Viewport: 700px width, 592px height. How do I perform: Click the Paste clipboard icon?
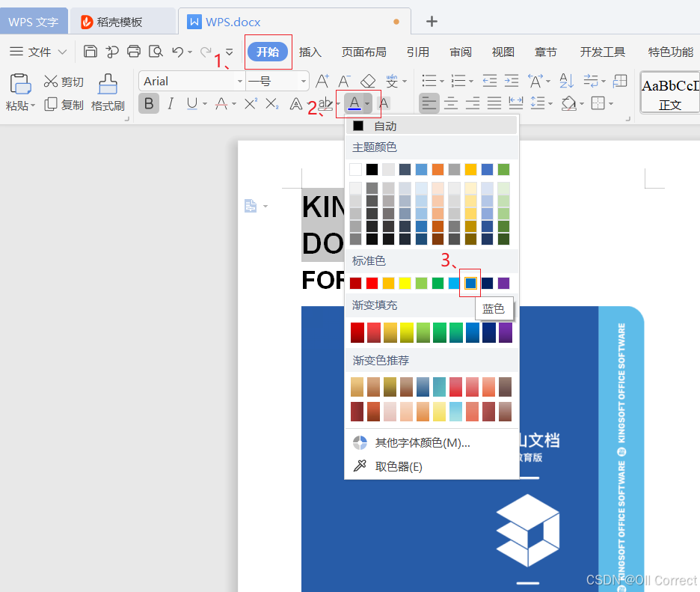(x=20, y=84)
